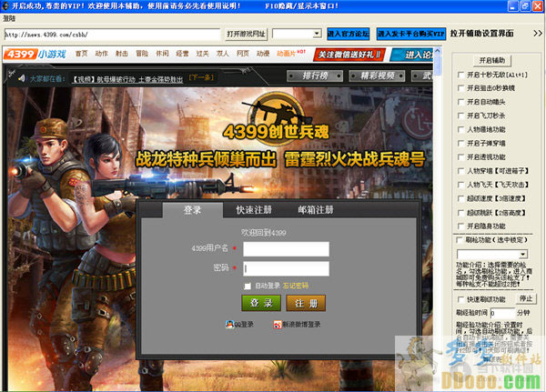Click the >> chevron at top right
The image size is (546, 392).
pos(538,34)
